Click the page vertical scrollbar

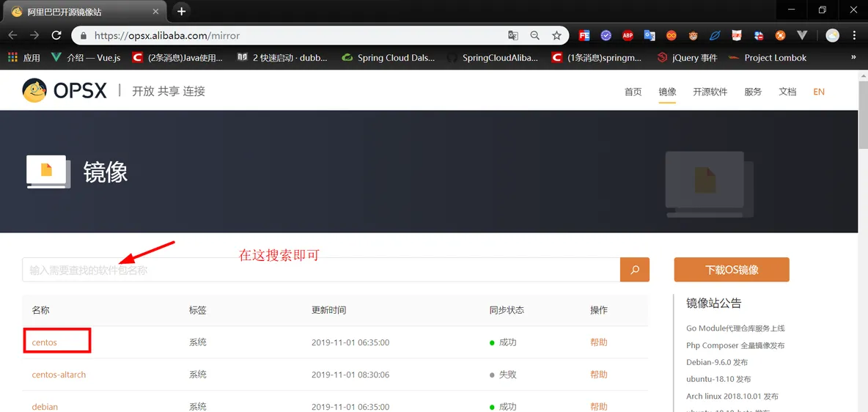pos(863,117)
